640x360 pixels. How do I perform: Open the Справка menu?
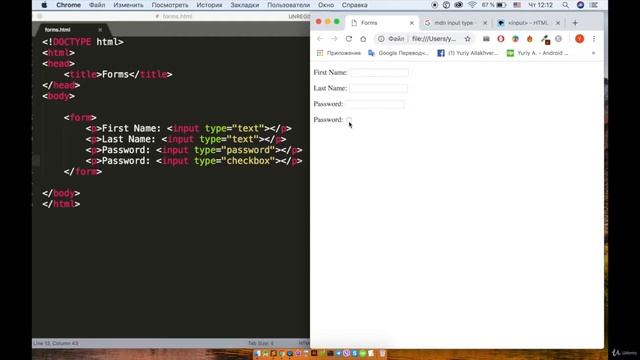click(355, 5)
